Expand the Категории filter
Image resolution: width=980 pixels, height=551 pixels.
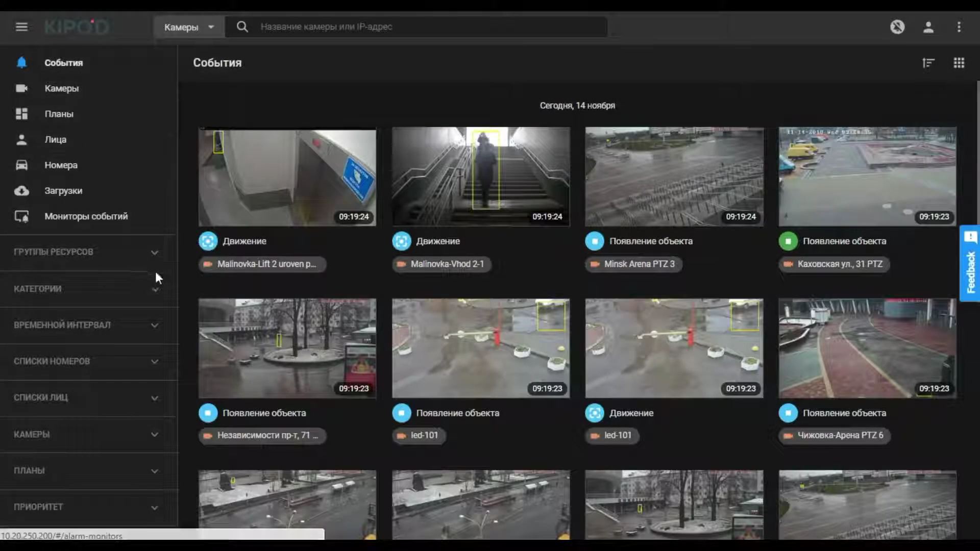pyautogui.click(x=88, y=289)
